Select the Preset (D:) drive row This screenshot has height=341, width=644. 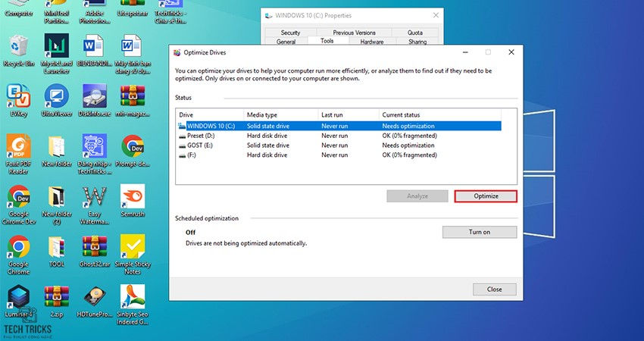[339, 136]
